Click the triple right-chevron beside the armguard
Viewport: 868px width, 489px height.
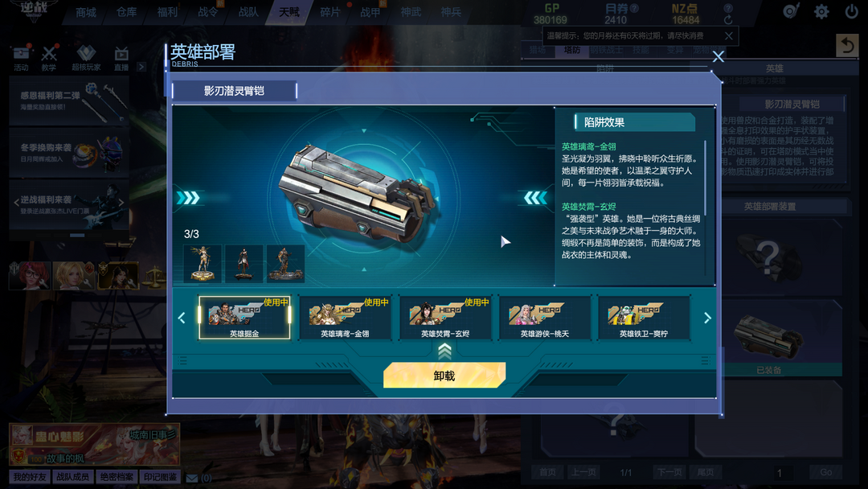(x=188, y=198)
